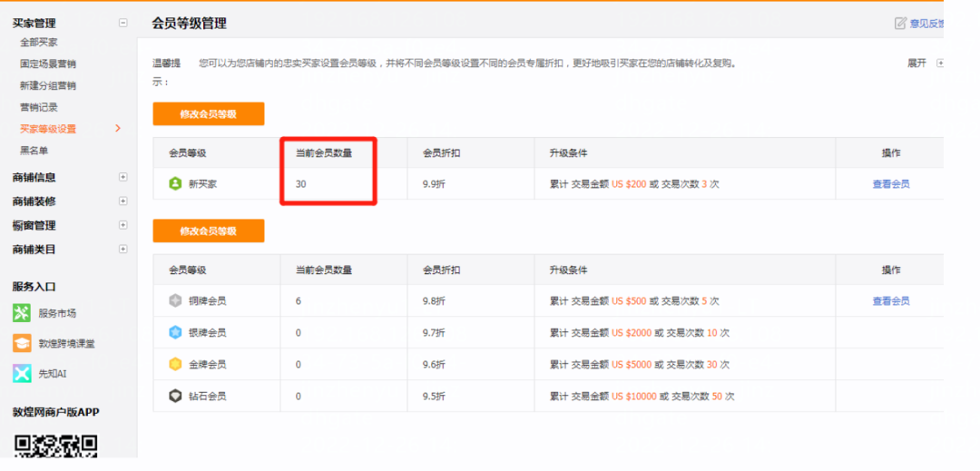Click 先知AI text link
Screen dimensions: 980x471
53,374
